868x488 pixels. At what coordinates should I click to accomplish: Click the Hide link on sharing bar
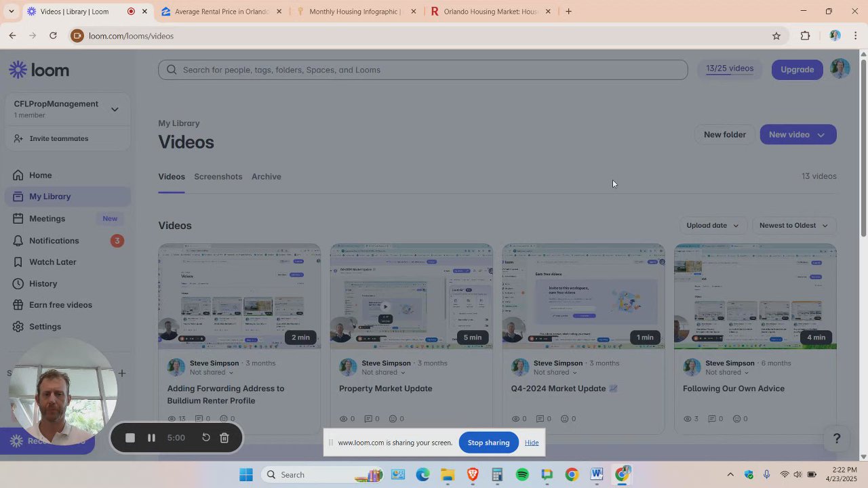point(532,443)
